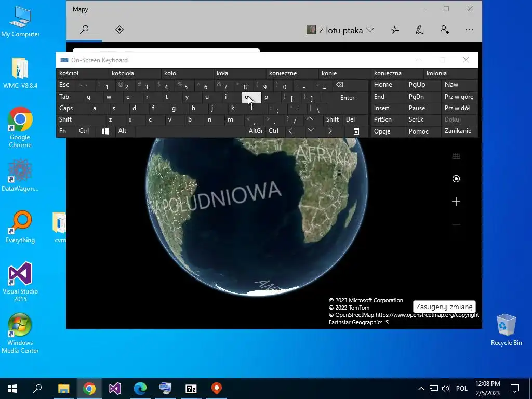
Task: Open the Search tab in Mapy
Action: point(84,30)
